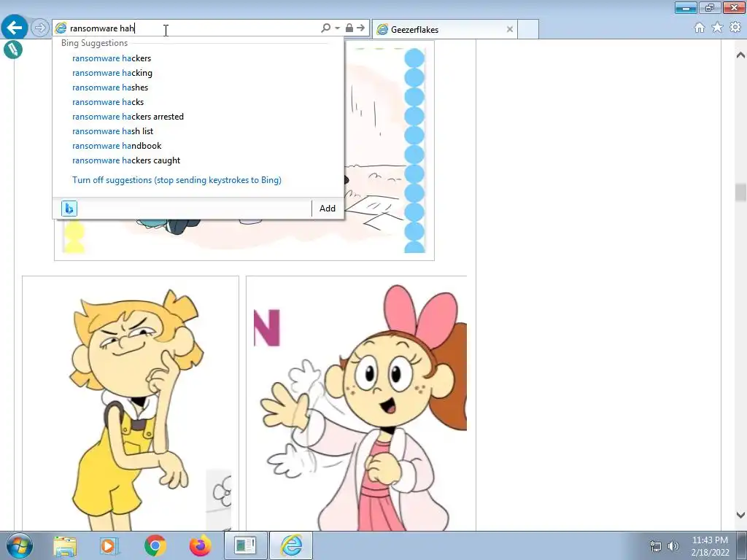Click the Bing search provider icon
Screen dimensions: 747x560
click(x=69, y=208)
